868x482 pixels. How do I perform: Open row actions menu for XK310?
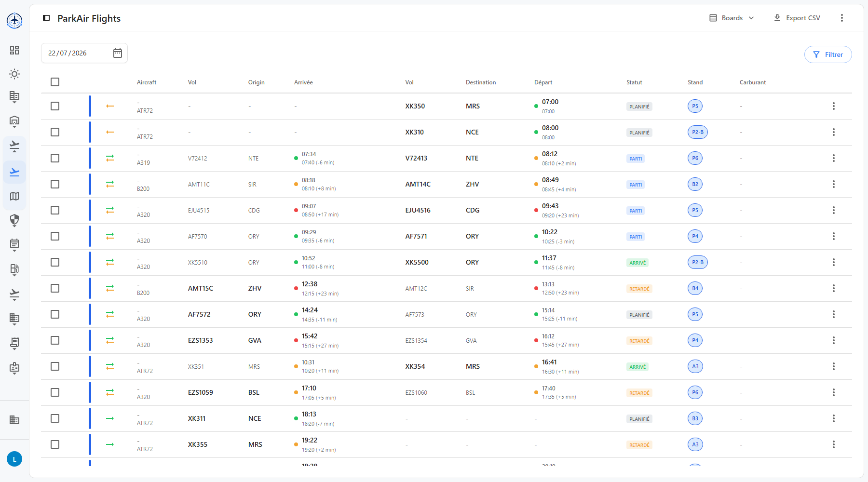833,132
